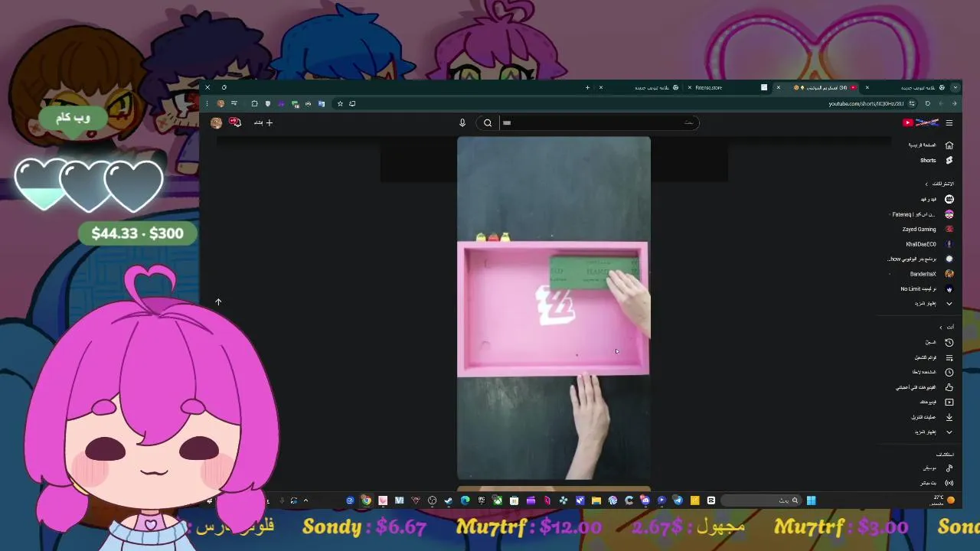980x551 pixels.
Task: Open the Playlists icon in sidebar
Action: (x=949, y=357)
